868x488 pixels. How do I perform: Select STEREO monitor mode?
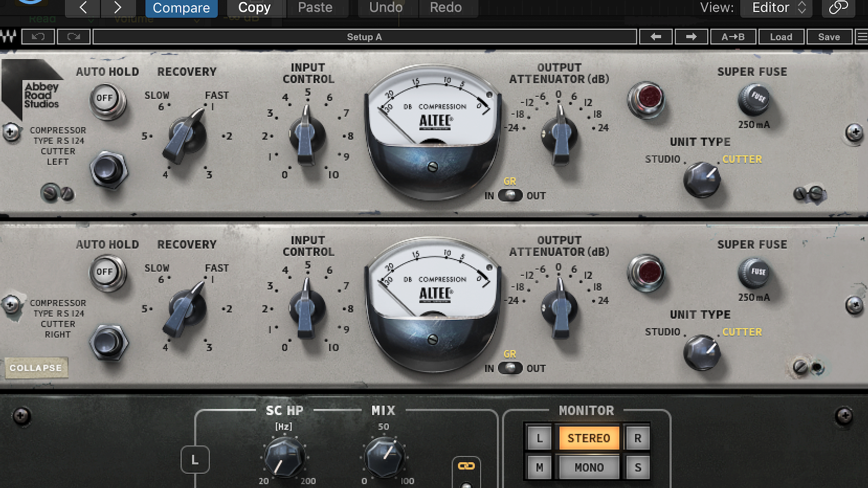(x=588, y=438)
